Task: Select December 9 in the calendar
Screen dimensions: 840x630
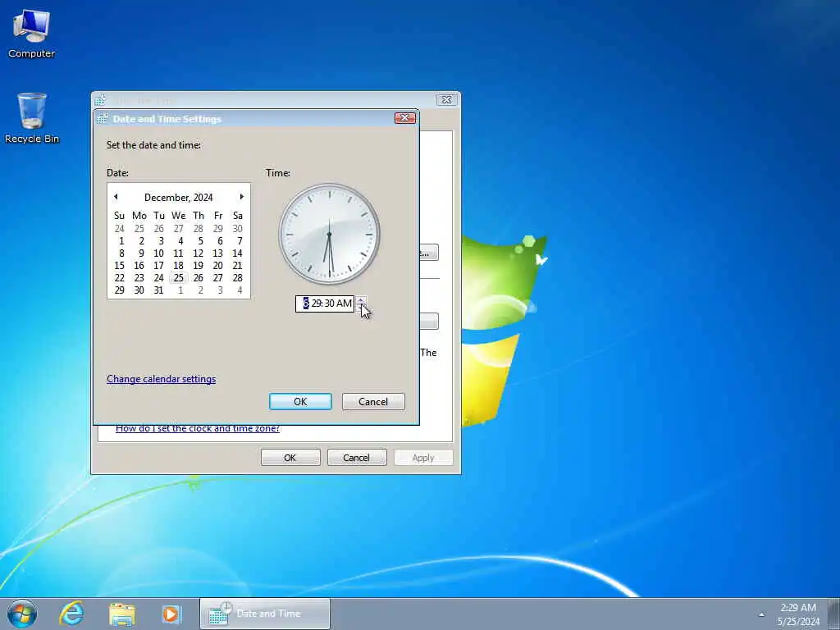Action: coord(141,253)
